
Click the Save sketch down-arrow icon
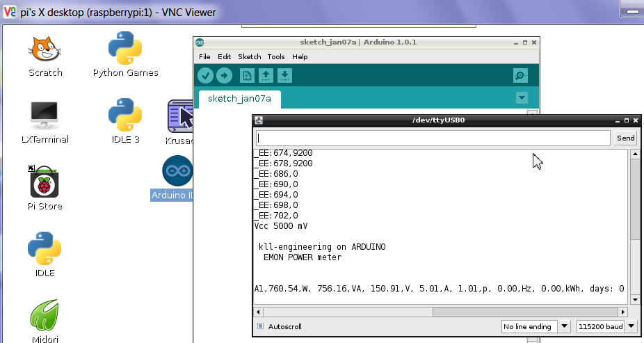coord(284,76)
